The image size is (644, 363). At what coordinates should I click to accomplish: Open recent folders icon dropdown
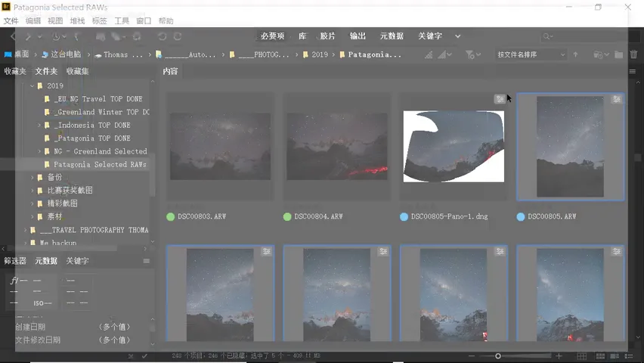[x=601, y=54]
